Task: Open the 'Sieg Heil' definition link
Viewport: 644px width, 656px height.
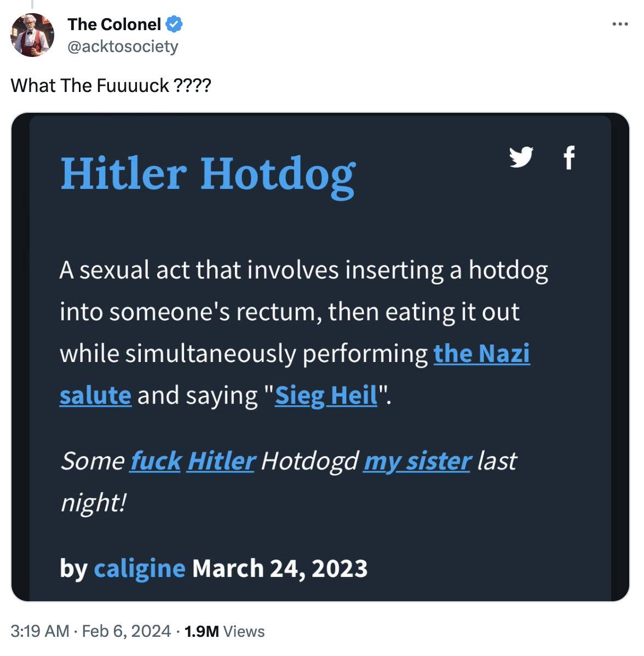Action: (326, 395)
